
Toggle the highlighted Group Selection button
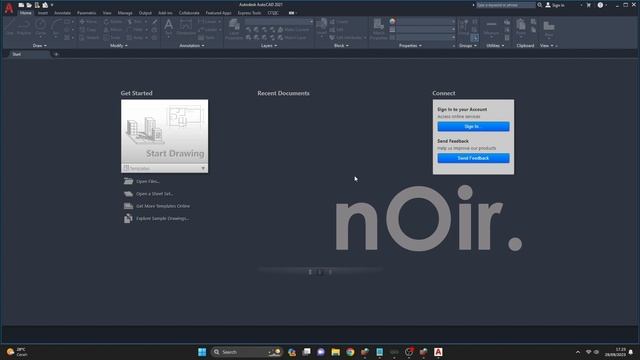tap(474, 38)
